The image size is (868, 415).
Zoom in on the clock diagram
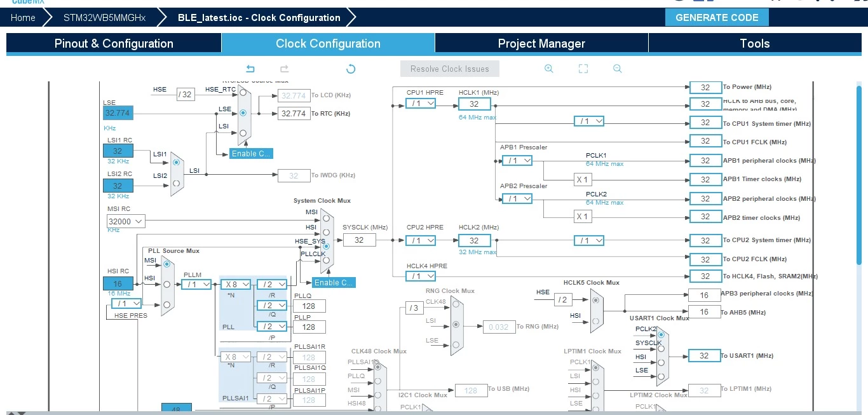point(549,69)
